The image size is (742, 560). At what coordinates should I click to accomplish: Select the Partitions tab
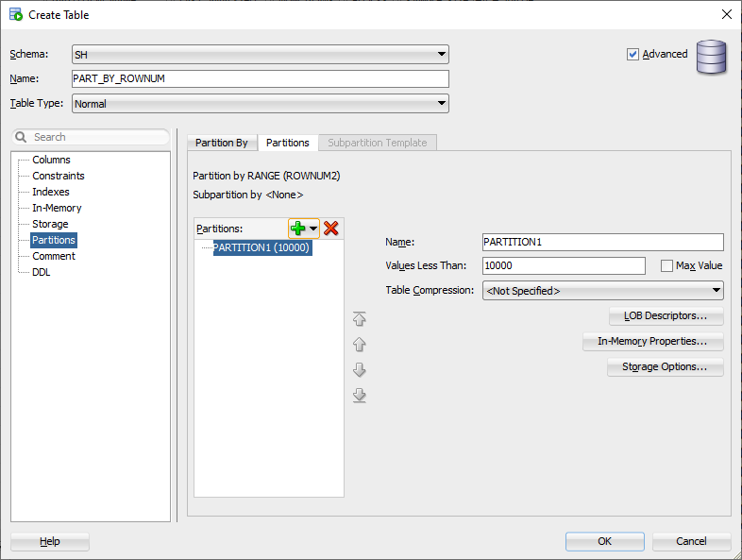pyautogui.click(x=287, y=143)
